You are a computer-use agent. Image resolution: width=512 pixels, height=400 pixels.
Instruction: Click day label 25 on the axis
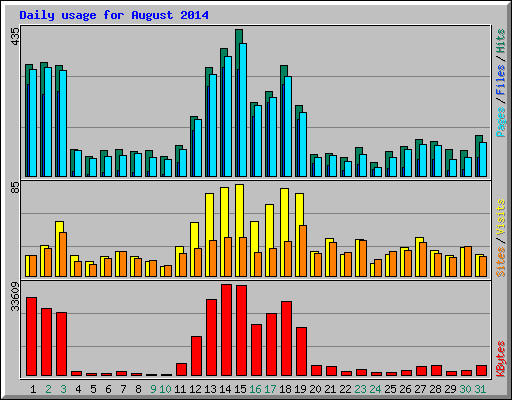pos(390,389)
